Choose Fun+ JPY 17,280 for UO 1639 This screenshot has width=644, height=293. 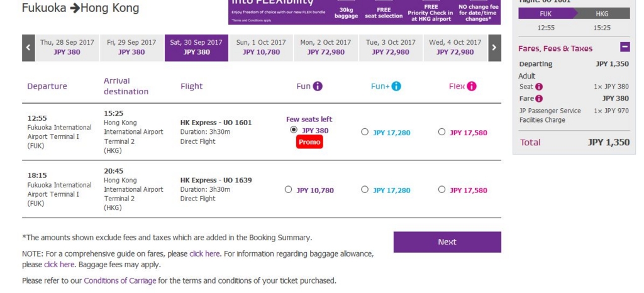click(364, 190)
